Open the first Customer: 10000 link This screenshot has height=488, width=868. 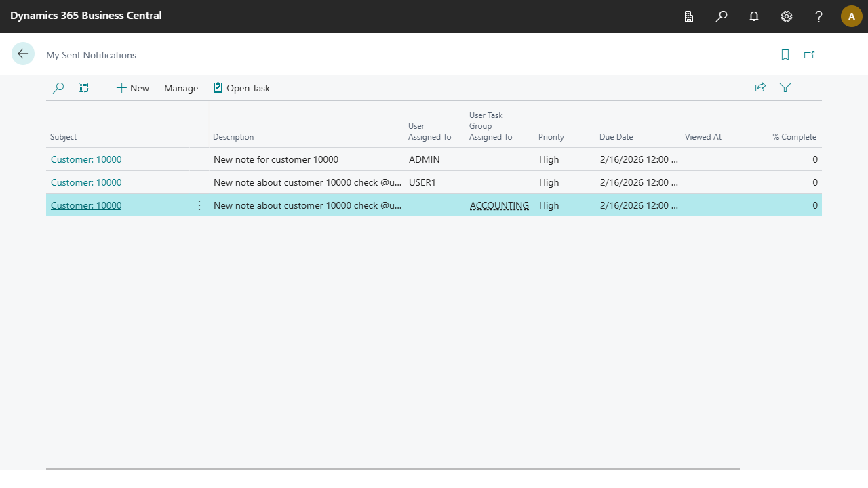(86, 160)
